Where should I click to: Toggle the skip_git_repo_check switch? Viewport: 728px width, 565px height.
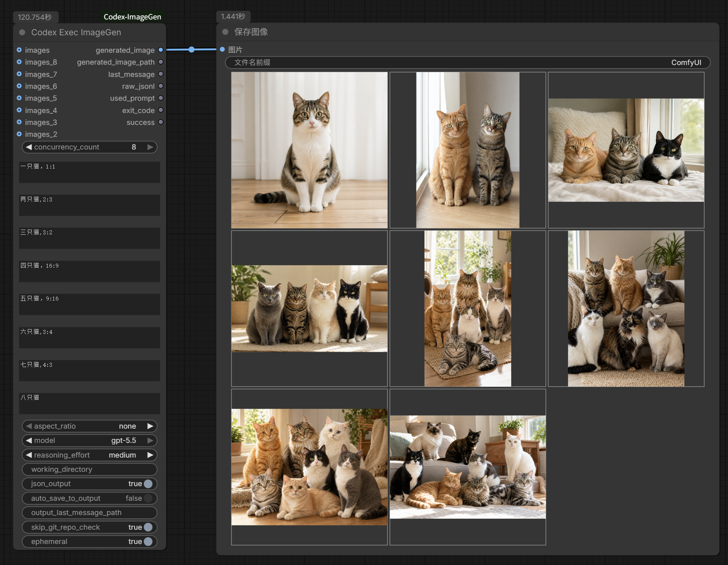click(x=148, y=527)
